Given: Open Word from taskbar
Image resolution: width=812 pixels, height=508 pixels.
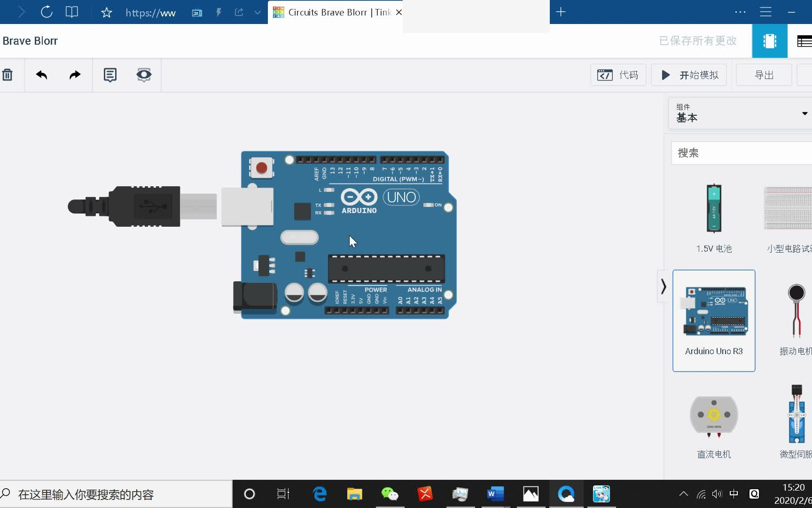Looking at the screenshot, I should coord(495,494).
